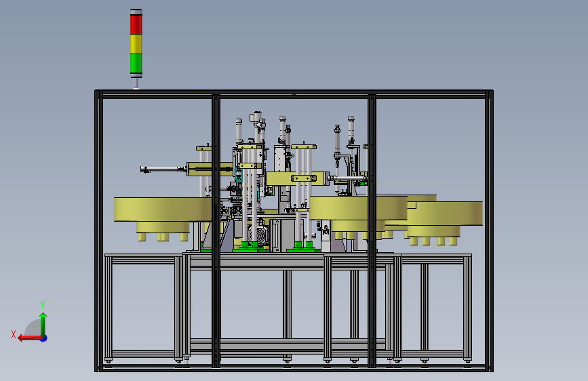Select the green segment of the signal tower light

click(136, 63)
